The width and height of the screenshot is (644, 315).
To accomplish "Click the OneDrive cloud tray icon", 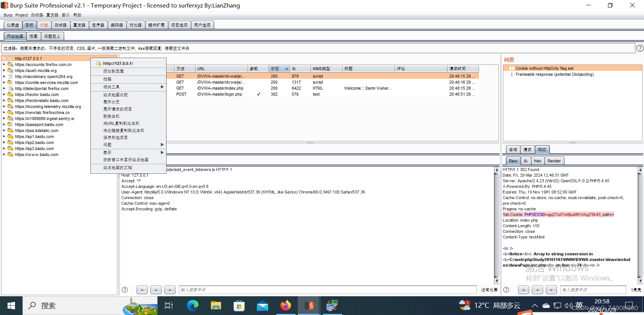I will pyautogui.click(x=546, y=306).
